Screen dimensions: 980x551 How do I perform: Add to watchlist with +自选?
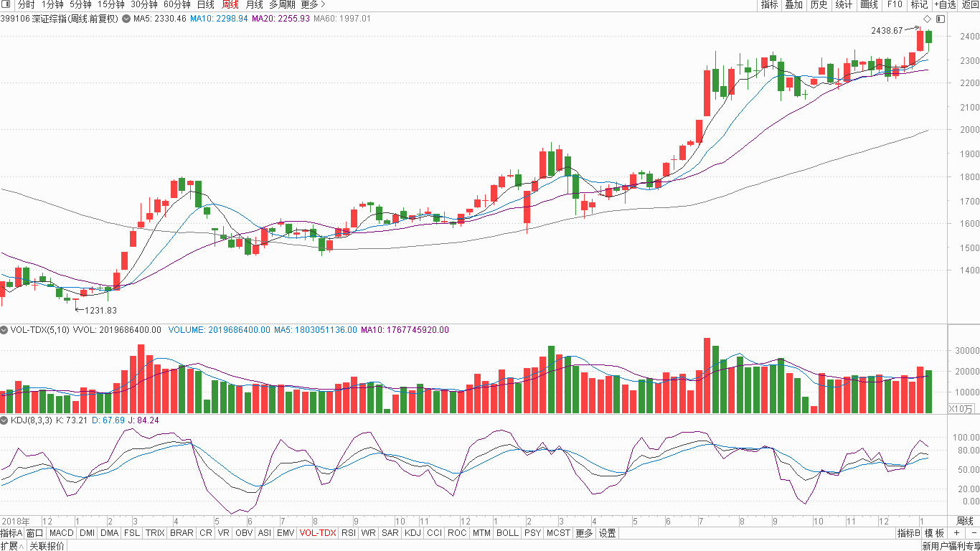(944, 4)
